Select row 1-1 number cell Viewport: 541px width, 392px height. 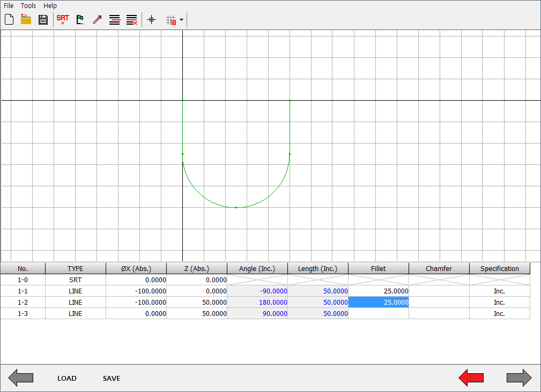click(23, 291)
